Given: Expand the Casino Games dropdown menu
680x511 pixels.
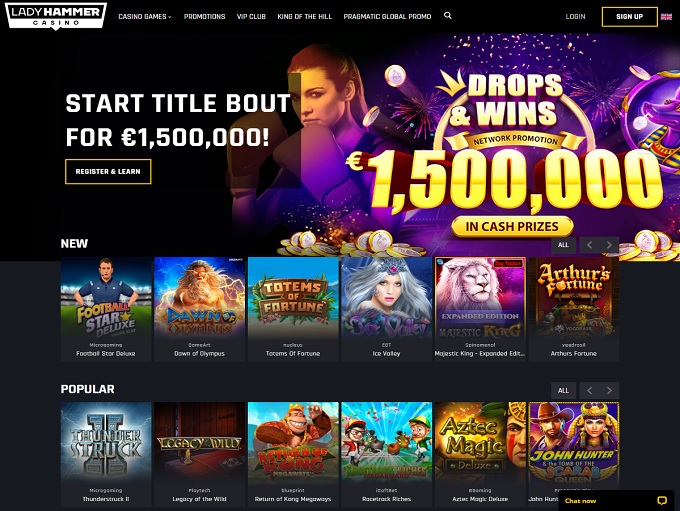Looking at the screenshot, I should coord(145,16).
